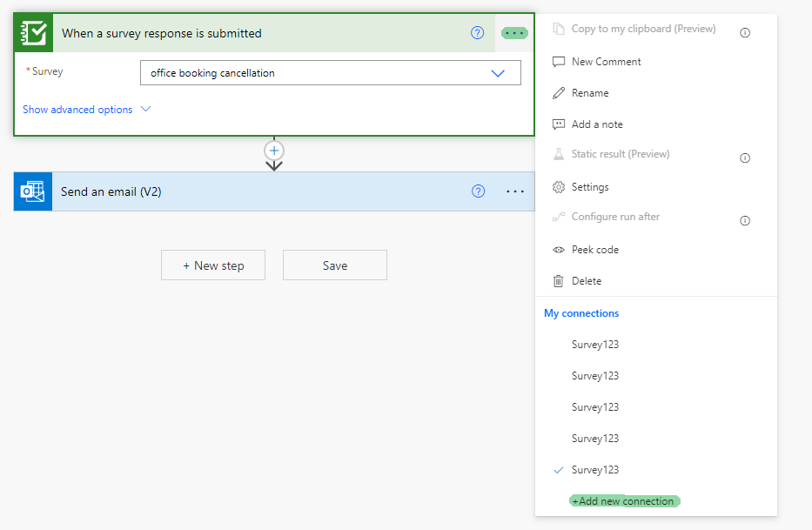
Task: Open the ellipsis menu on Send an email
Action: coord(514,191)
